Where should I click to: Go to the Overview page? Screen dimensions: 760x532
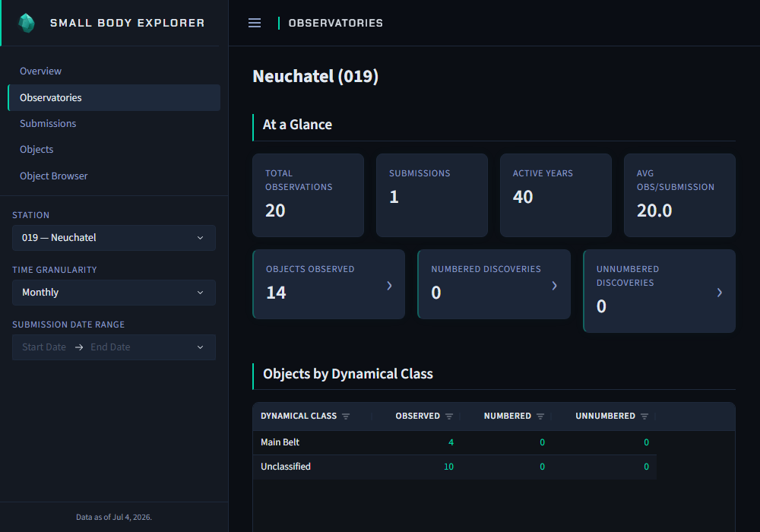tap(41, 71)
